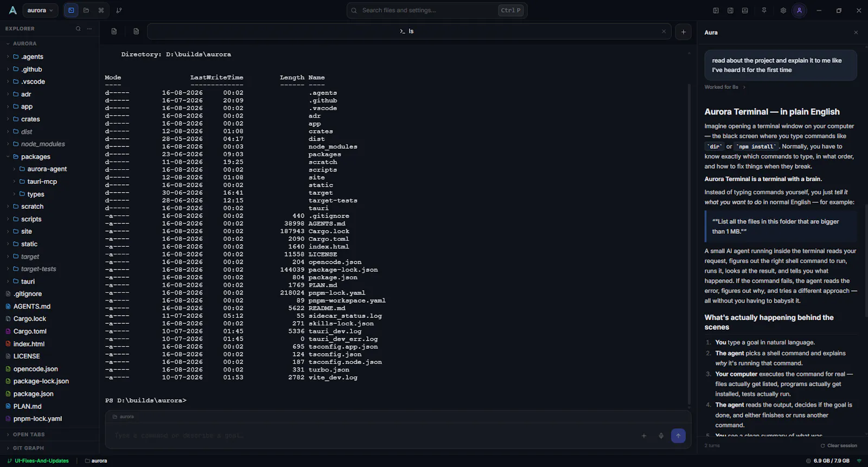Expand the Worked for 8s details
This screenshot has width=868, height=467.
(x=725, y=87)
